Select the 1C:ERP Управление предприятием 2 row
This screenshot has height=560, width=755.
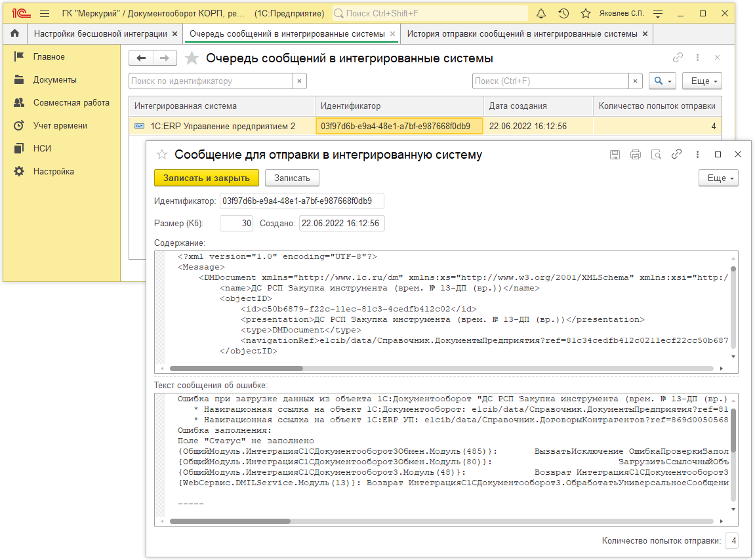click(223, 126)
